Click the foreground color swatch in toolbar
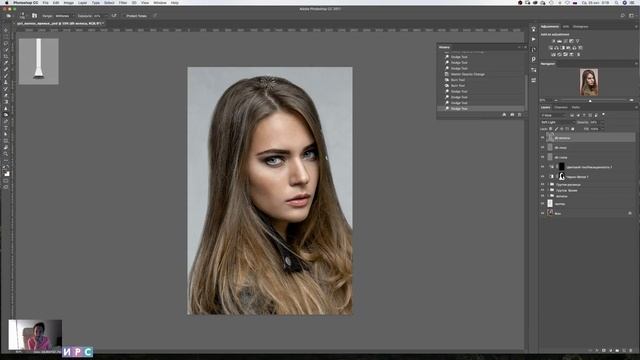 (6, 173)
